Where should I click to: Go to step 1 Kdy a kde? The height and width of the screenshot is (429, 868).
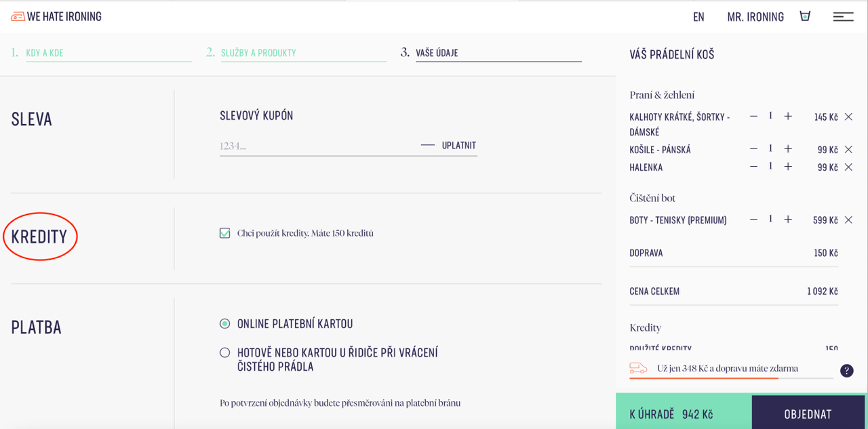[45, 53]
